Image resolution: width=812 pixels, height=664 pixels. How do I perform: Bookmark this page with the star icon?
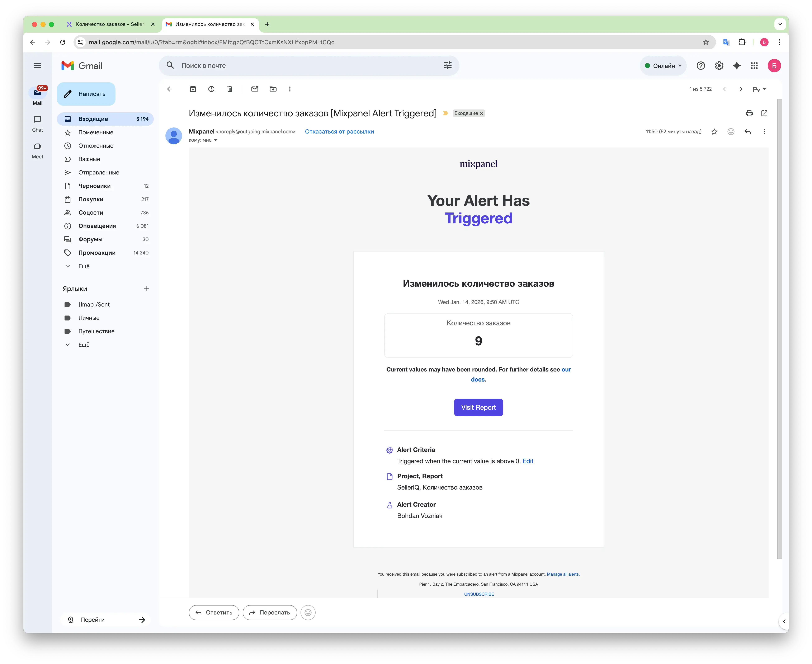pos(706,42)
